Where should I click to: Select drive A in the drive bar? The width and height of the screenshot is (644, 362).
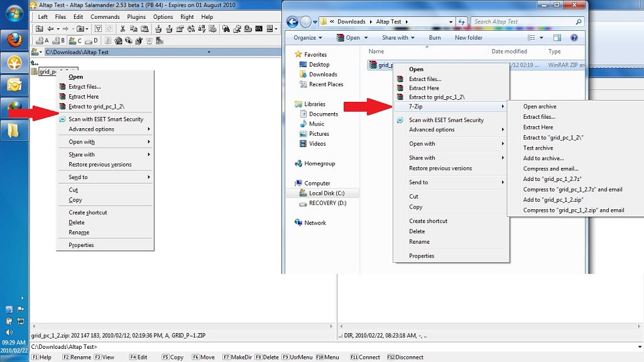coord(42,41)
